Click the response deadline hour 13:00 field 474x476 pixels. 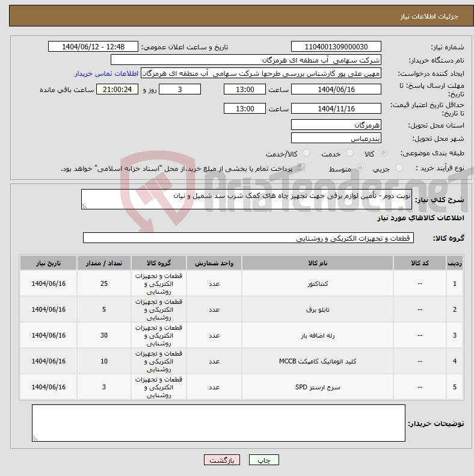pyautogui.click(x=245, y=89)
